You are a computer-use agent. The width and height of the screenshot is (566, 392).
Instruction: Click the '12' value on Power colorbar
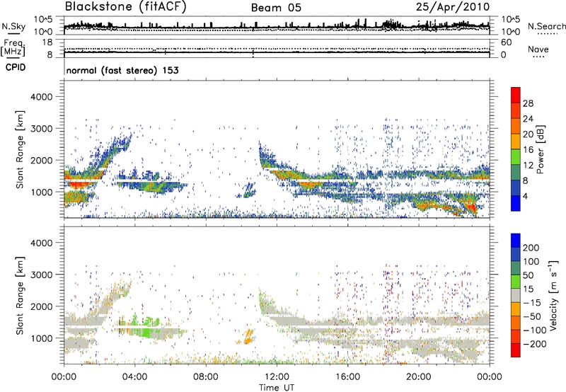(528, 166)
